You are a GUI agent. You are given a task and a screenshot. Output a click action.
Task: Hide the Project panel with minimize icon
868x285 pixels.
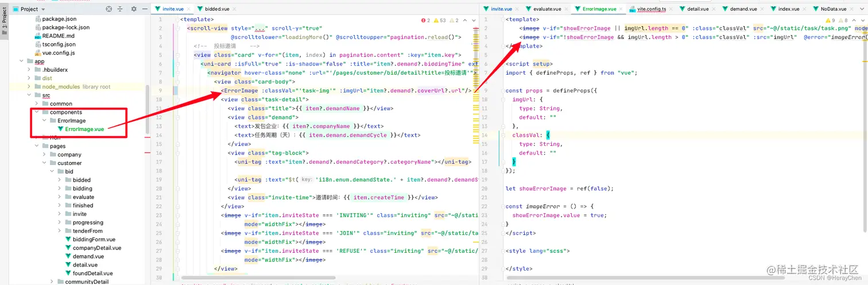click(144, 9)
